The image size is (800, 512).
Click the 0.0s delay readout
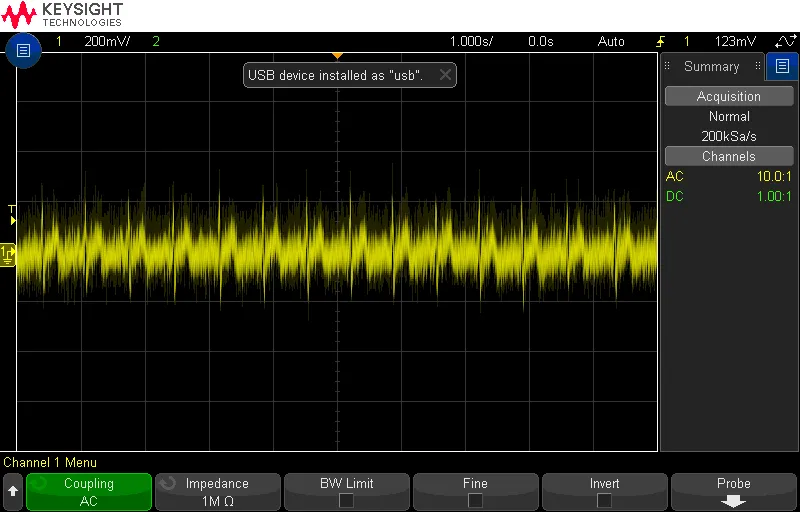(x=541, y=42)
